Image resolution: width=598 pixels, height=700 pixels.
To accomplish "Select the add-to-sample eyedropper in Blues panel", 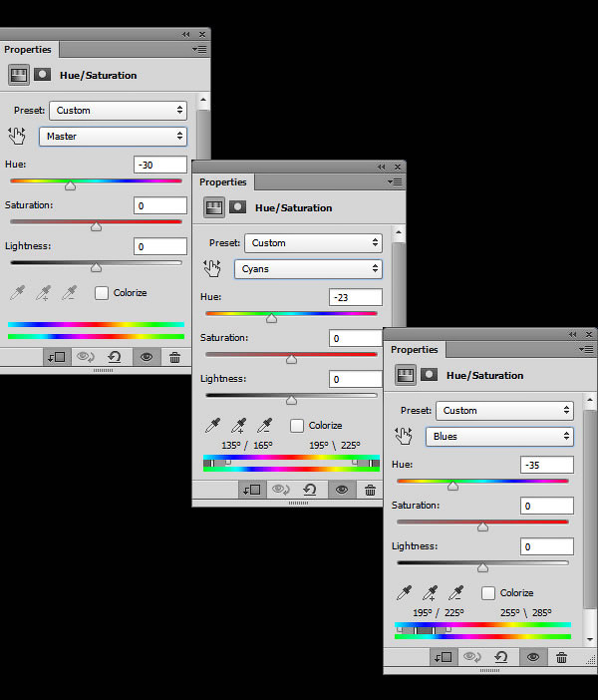I will 431,593.
